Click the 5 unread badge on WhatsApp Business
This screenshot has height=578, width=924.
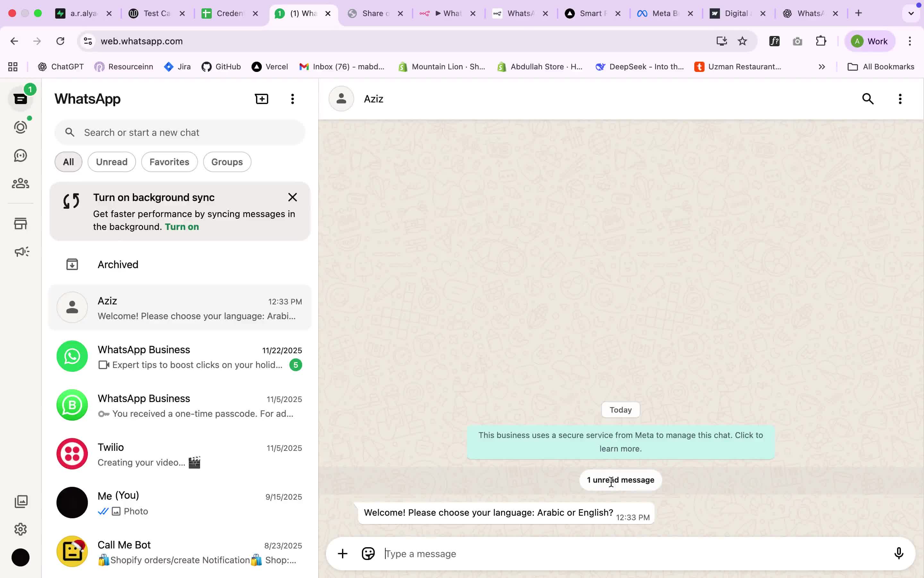(x=295, y=365)
